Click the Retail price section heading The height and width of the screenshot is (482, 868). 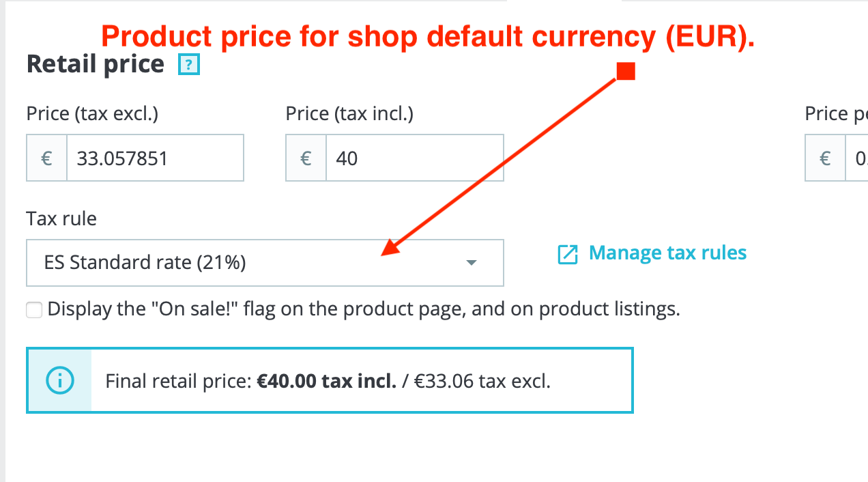pyautogui.click(x=95, y=64)
